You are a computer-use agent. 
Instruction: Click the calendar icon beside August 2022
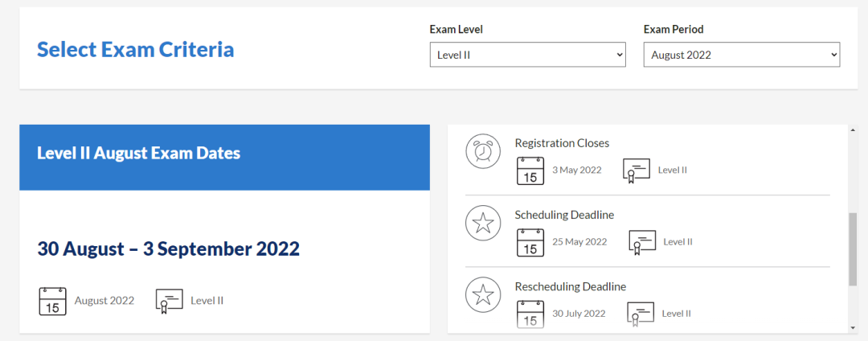tap(52, 301)
